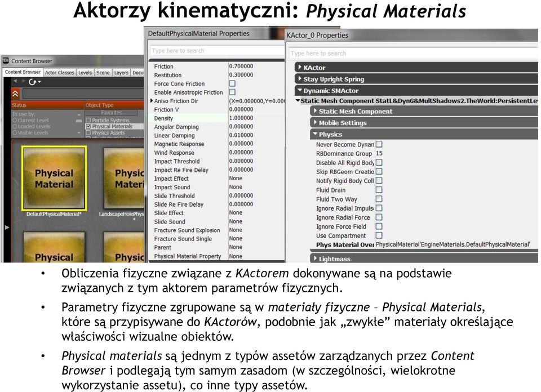Toggle the Ignore Radial Impulse checkbox
Viewport: 541px width, 392px height.
click(379, 208)
